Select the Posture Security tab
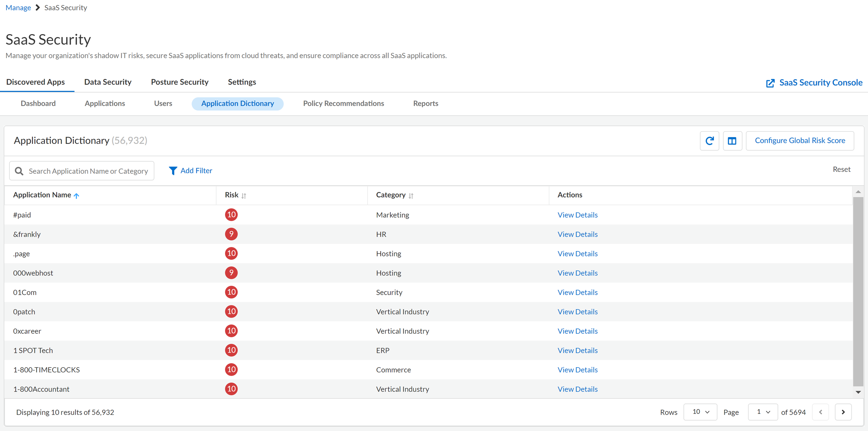 coord(179,82)
